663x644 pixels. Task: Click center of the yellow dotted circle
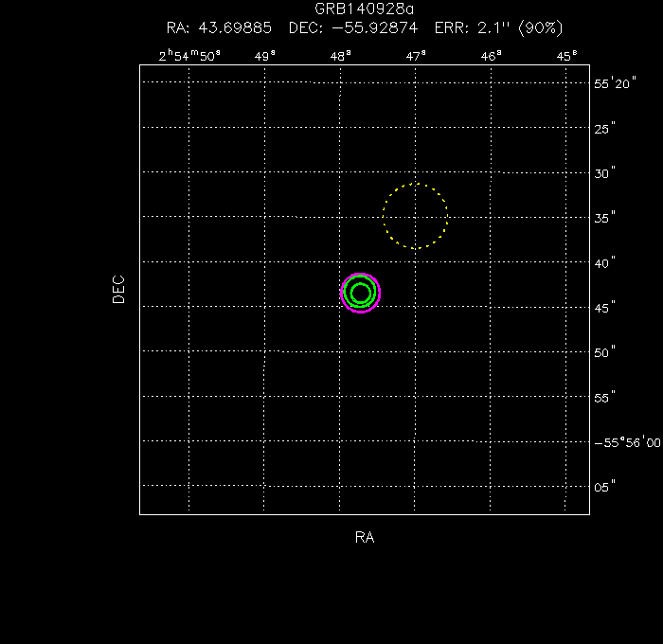point(416,216)
